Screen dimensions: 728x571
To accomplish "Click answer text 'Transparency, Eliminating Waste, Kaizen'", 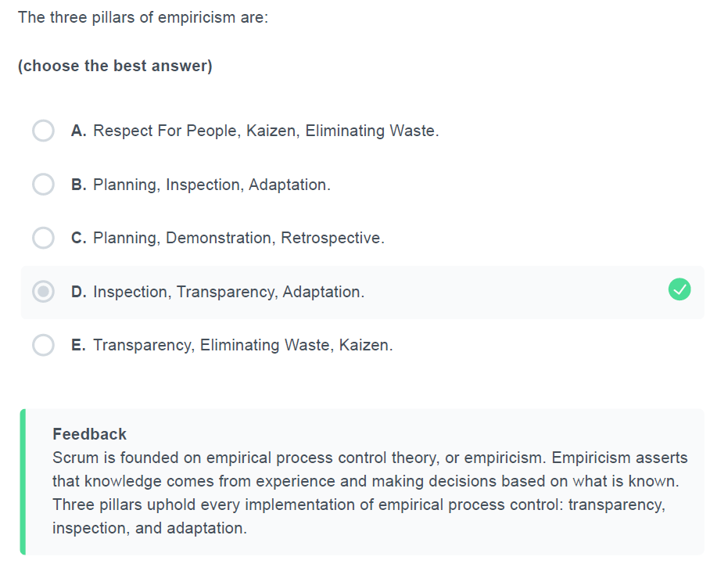I will point(243,345).
